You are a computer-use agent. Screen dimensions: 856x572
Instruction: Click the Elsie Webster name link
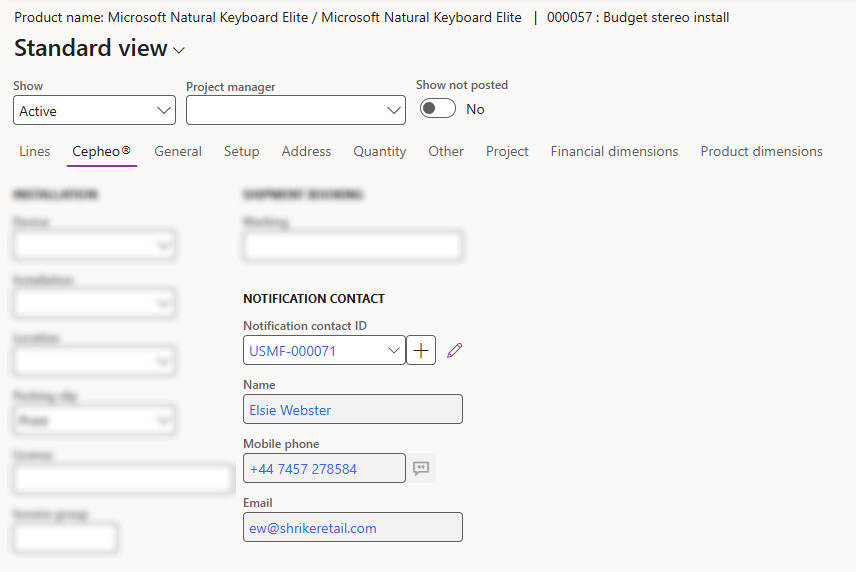pos(291,410)
